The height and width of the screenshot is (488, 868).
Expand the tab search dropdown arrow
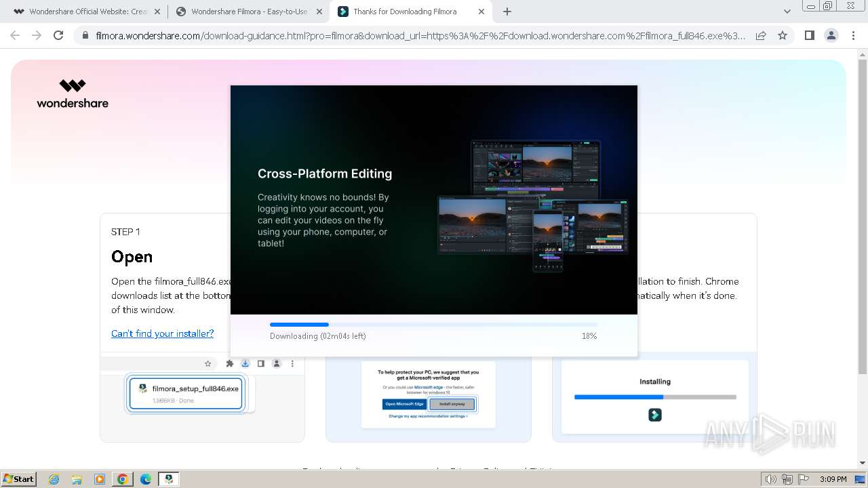787,12
